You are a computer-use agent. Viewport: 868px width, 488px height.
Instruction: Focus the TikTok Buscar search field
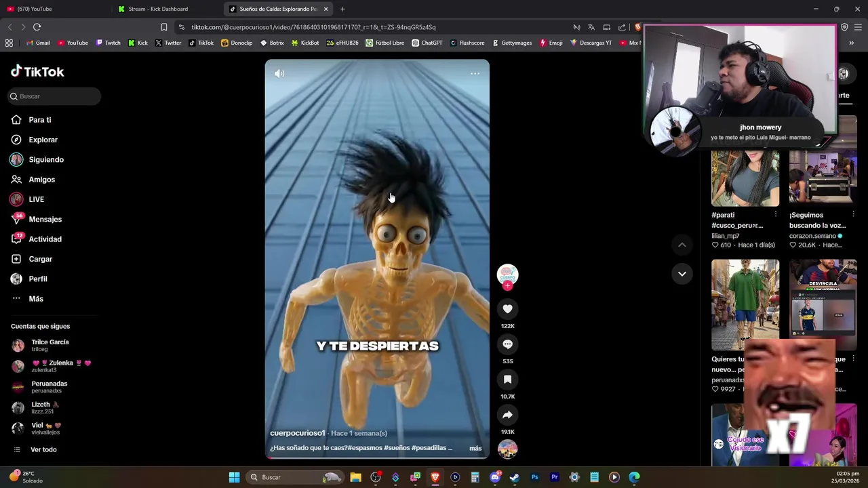click(54, 96)
